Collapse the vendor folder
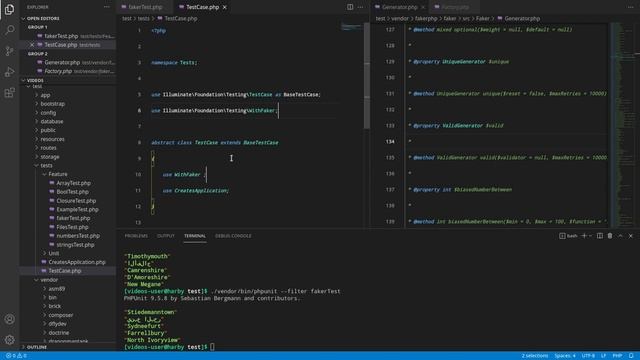The image size is (640, 360). (x=49, y=280)
